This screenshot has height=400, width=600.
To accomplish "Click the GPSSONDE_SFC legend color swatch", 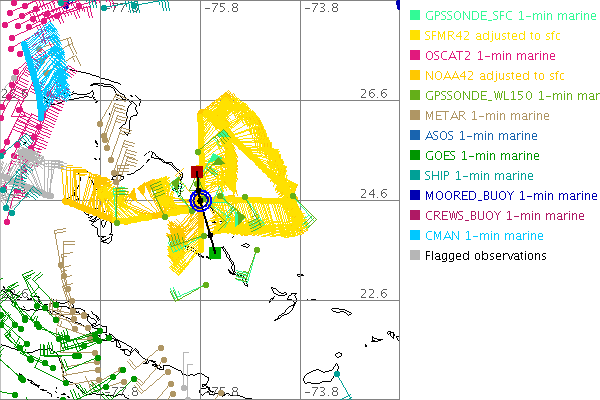I will [x=415, y=16].
